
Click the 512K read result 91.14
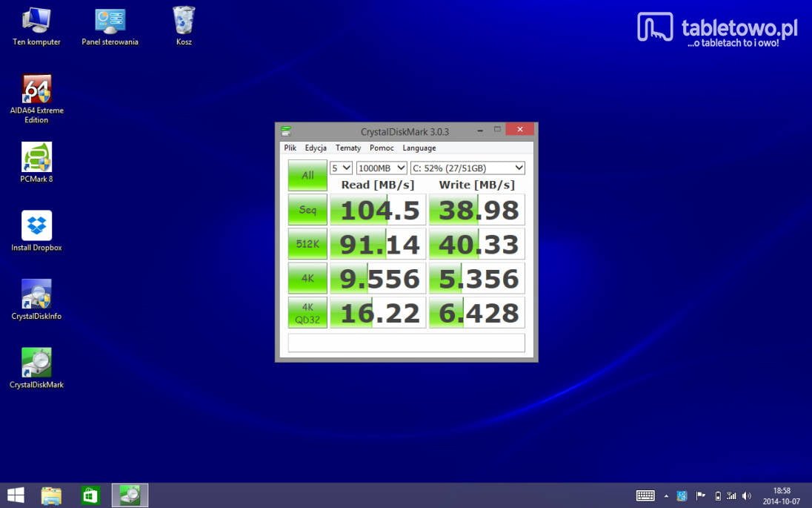(x=378, y=244)
